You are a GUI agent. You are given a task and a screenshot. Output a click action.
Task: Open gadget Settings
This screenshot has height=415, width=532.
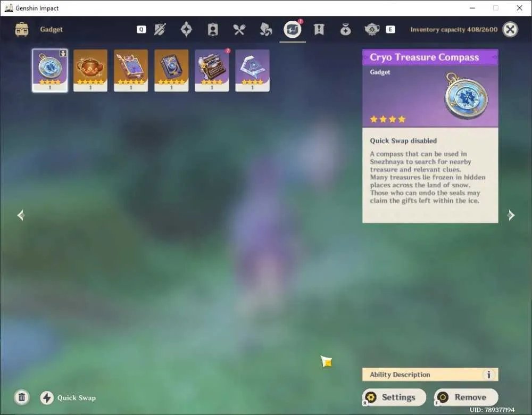394,397
